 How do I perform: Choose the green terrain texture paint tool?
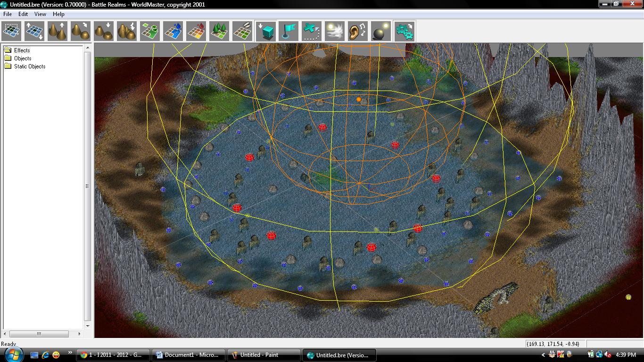150,31
